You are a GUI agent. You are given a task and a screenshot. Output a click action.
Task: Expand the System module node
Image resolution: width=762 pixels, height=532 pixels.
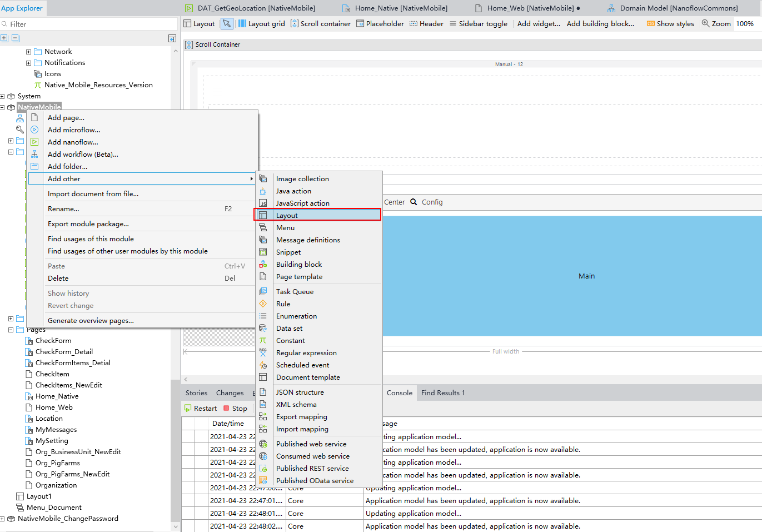pos(2,96)
